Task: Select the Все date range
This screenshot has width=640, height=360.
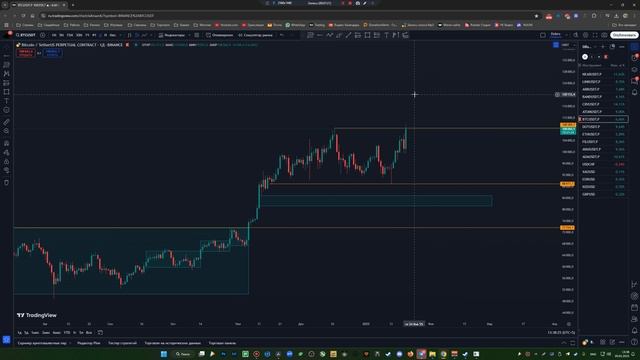Action: tap(89, 333)
